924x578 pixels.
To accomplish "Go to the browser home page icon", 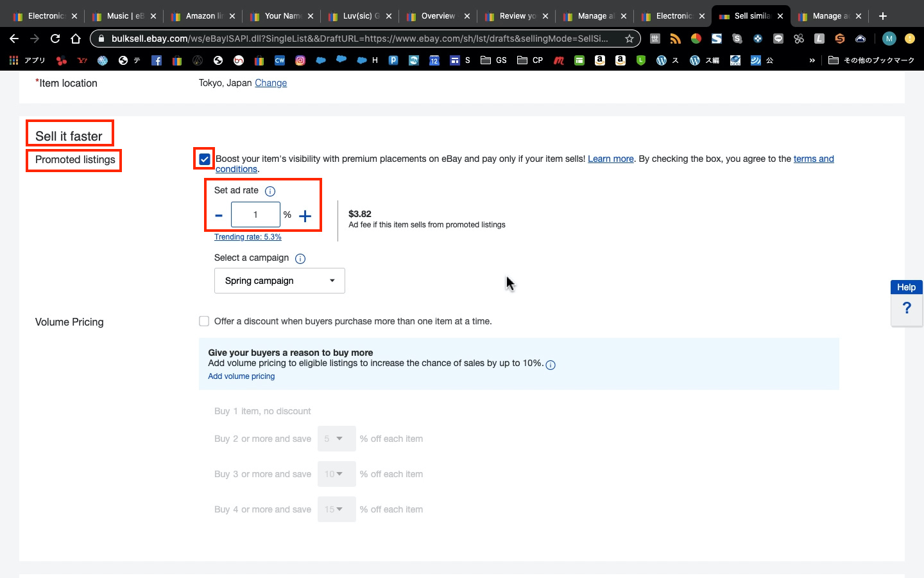I will [x=76, y=39].
